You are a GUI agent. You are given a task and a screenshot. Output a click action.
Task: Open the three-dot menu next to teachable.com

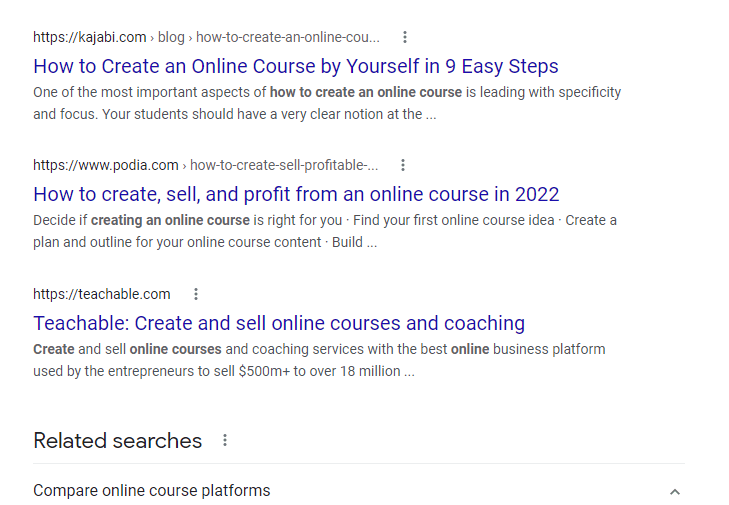pos(196,294)
